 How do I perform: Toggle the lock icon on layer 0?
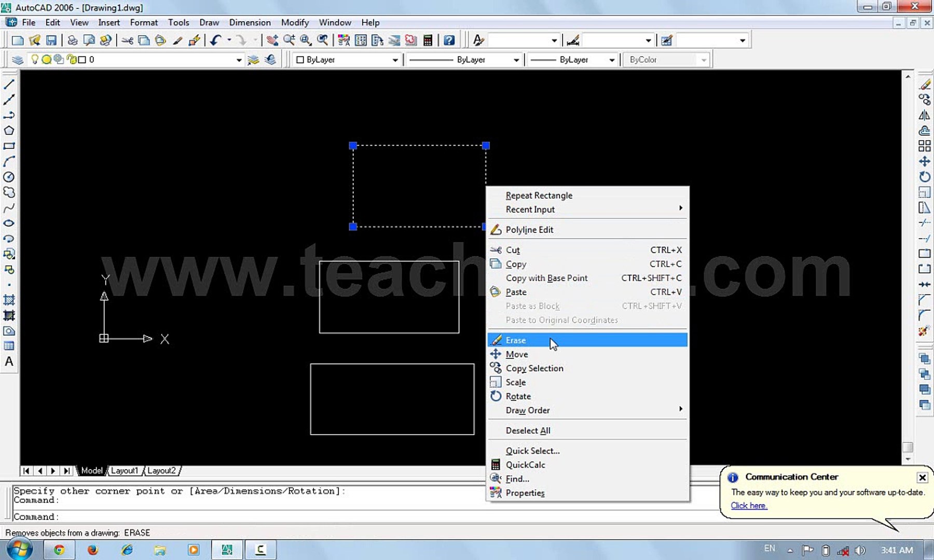coord(72,59)
